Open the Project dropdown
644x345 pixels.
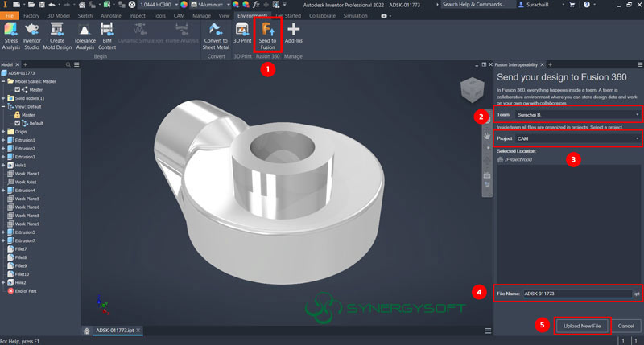(577, 138)
